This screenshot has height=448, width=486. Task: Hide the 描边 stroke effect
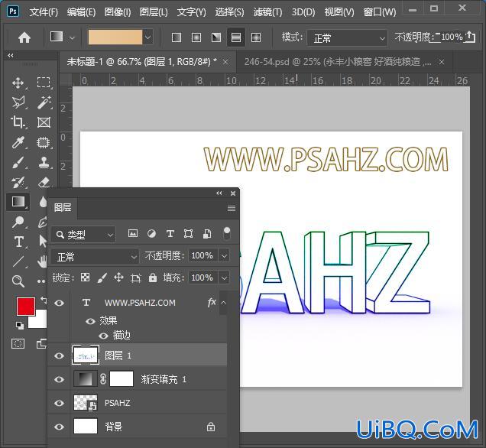pos(103,336)
